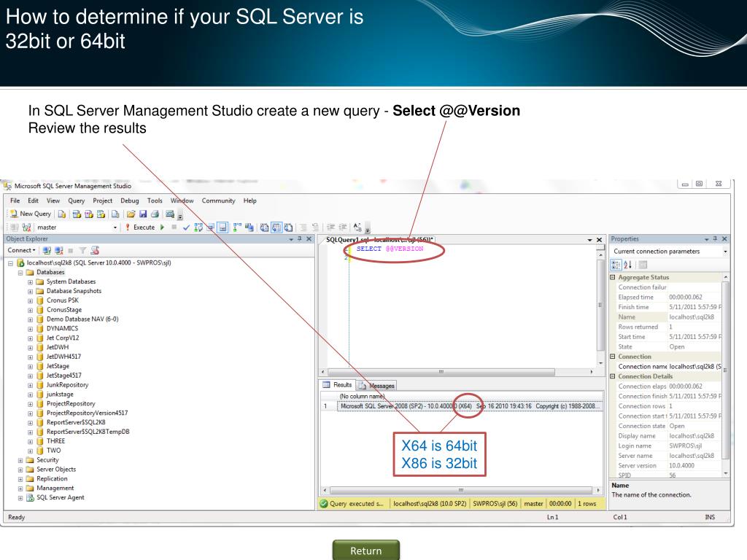Click the Filter funnel icon in Object Explorer
Image resolution: width=747 pixels, height=560 pixels.
pos(82,251)
